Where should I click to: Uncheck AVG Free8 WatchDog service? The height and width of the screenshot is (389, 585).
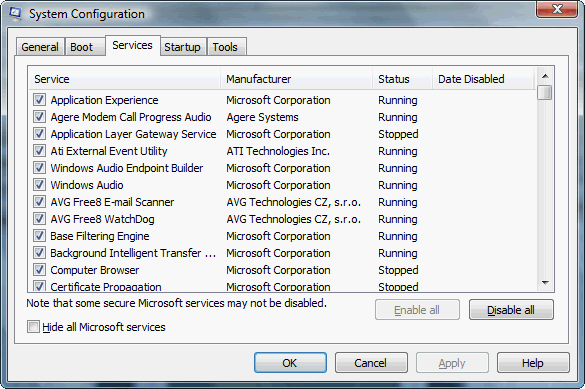coord(39,219)
